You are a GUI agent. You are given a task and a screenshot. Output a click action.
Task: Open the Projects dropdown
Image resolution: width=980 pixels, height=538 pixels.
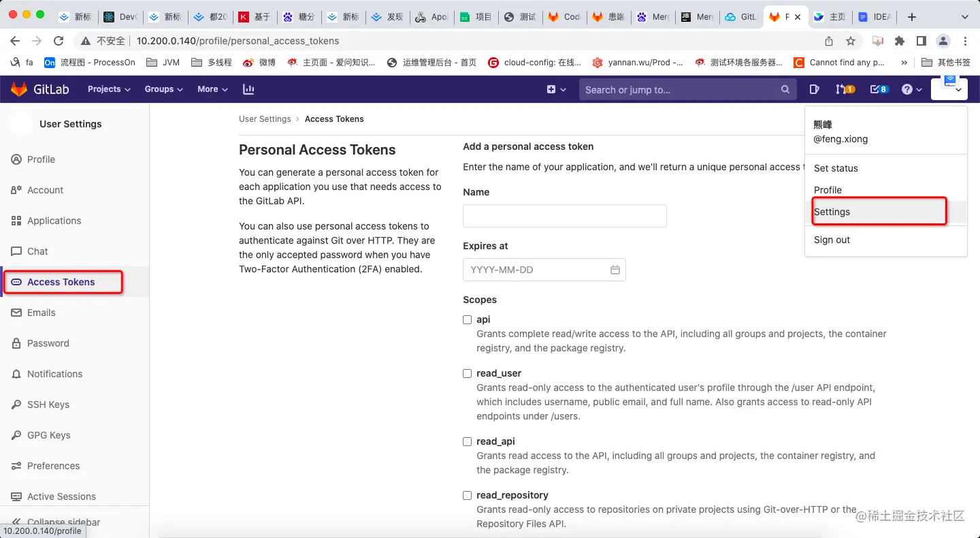[x=108, y=89]
